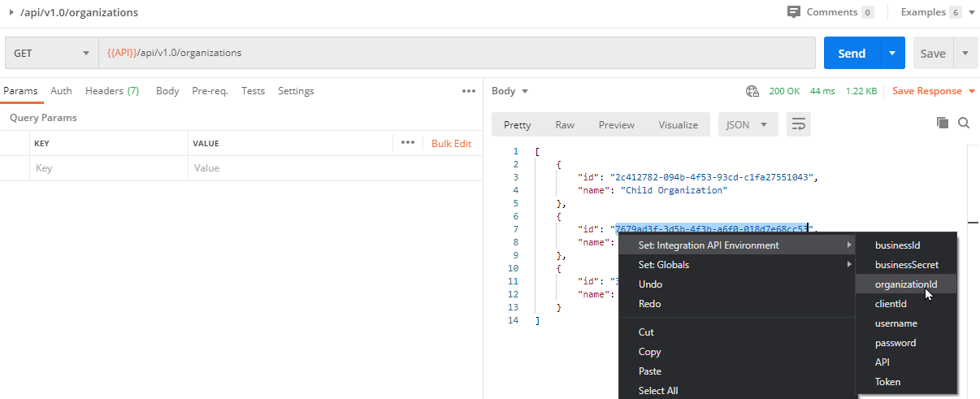Image resolution: width=980 pixels, height=399 pixels.
Task: Switch to the Headers tab
Action: coord(111,91)
